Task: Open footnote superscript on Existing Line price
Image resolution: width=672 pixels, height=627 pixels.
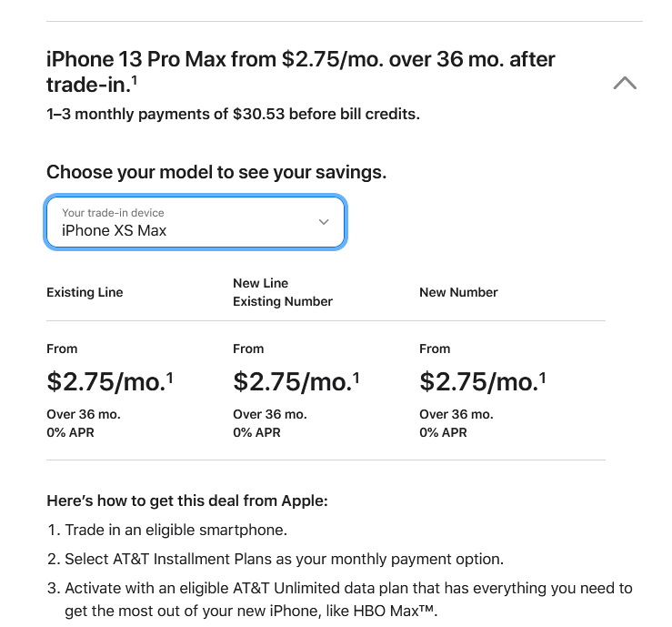Action: point(170,378)
